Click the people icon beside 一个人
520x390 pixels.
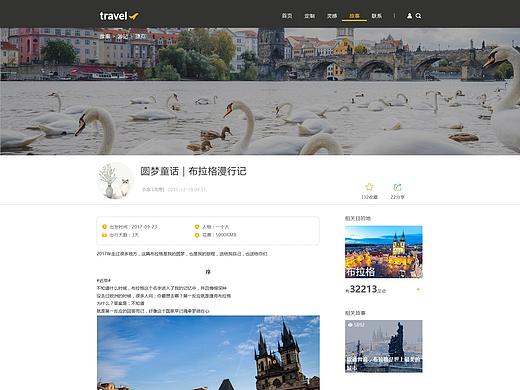[x=197, y=227]
